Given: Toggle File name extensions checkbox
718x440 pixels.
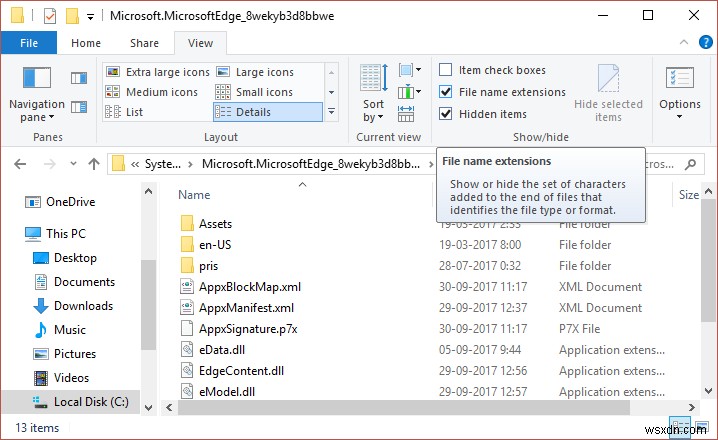Looking at the screenshot, I should click(446, 92).
